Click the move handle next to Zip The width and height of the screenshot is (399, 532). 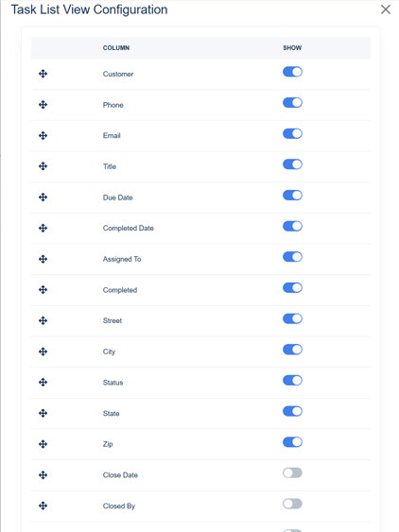pyautogui.click(x=43, y=444)
